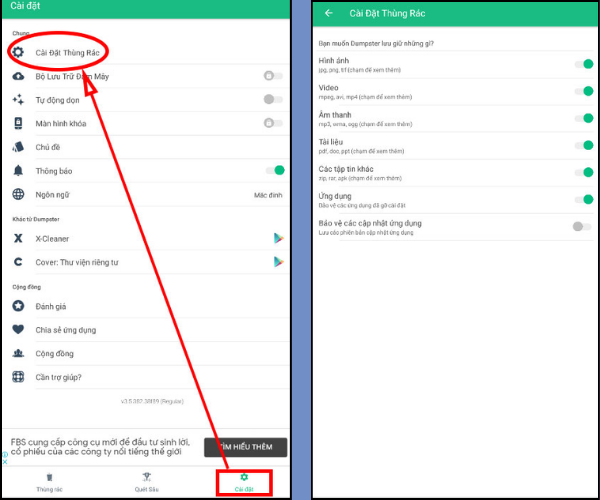Screen dimensions: 600x500
Task: Go back with the arrow in Cài Đặt Thùng Rác
Action: pos(329,13)
